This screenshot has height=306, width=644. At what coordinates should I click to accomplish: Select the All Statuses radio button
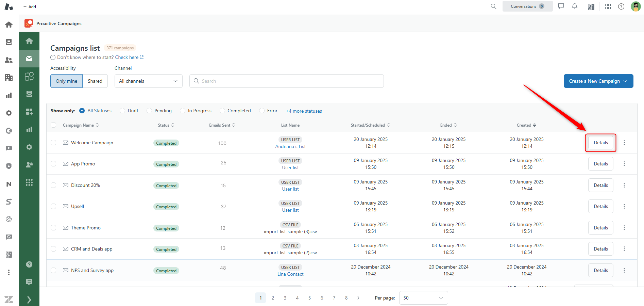pyautogui.click(x=82, y=111)
